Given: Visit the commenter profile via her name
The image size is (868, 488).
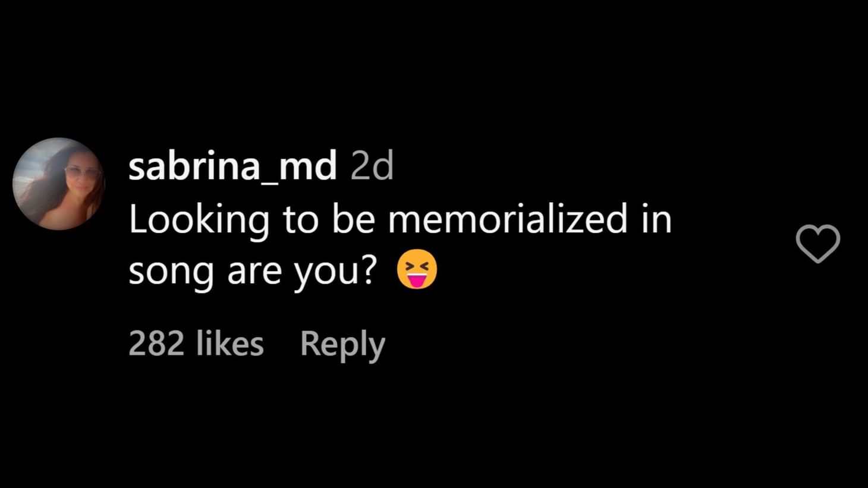Looking at the screenshot, I should pyautogui.click(x=232, y=166).
